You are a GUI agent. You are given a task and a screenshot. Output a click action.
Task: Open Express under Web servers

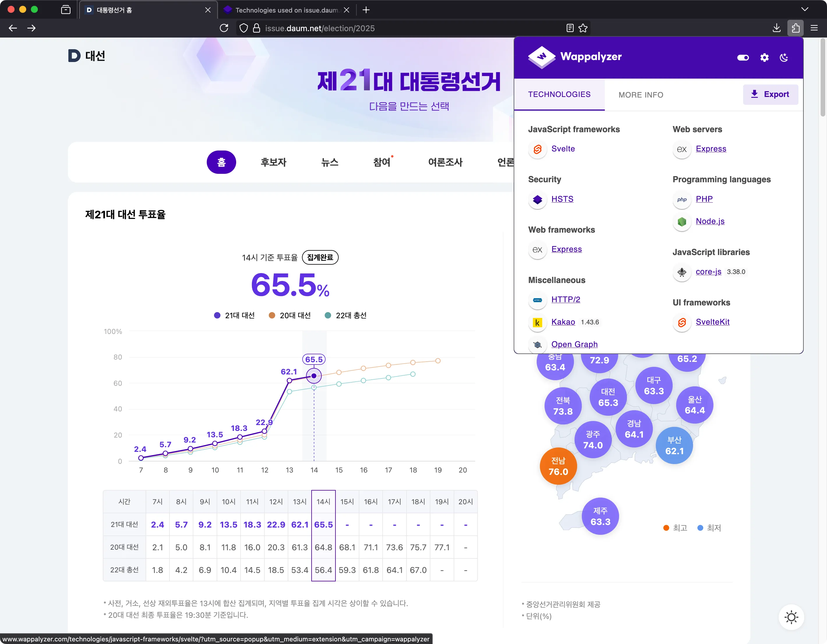(711, 149)
